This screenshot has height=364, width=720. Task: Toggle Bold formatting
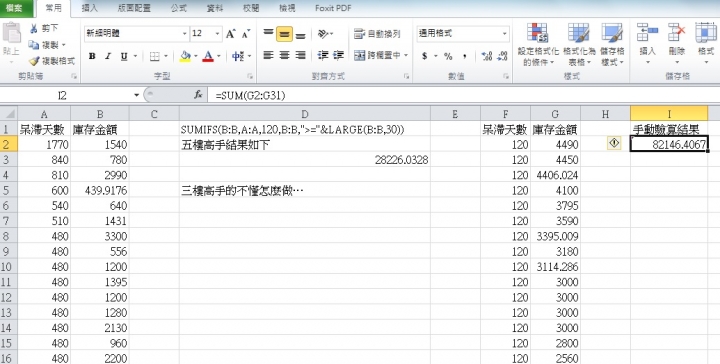[x=92, y=56]
